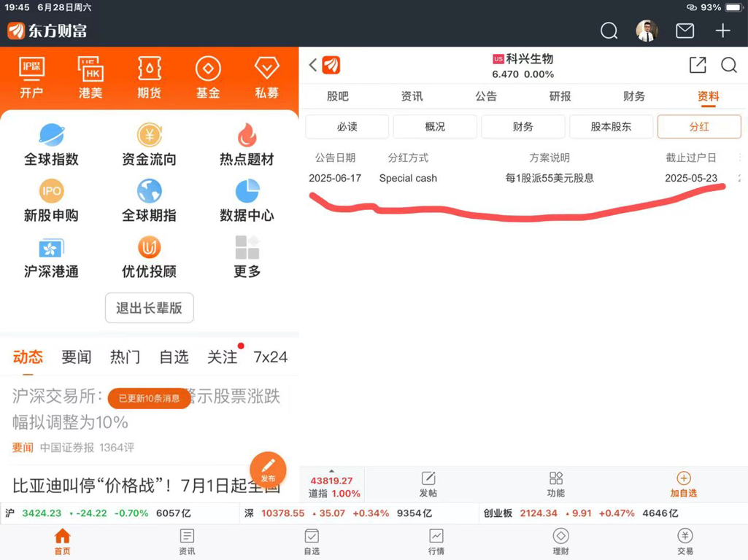This screenshot has height=560, width=748.
Task: Open 资讯 tab in stock panel
Action: tap(412, 96)
